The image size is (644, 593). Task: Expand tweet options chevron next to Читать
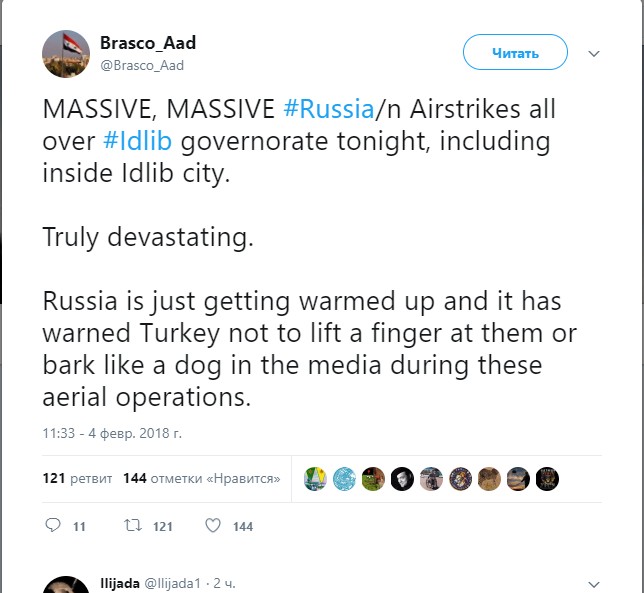593,53
